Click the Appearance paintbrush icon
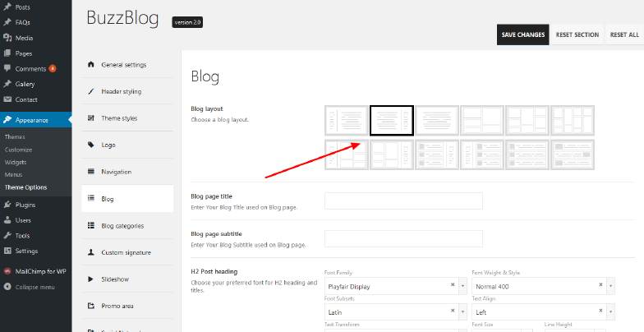Viewport: 644px width, 332px height. pos(7,120)
